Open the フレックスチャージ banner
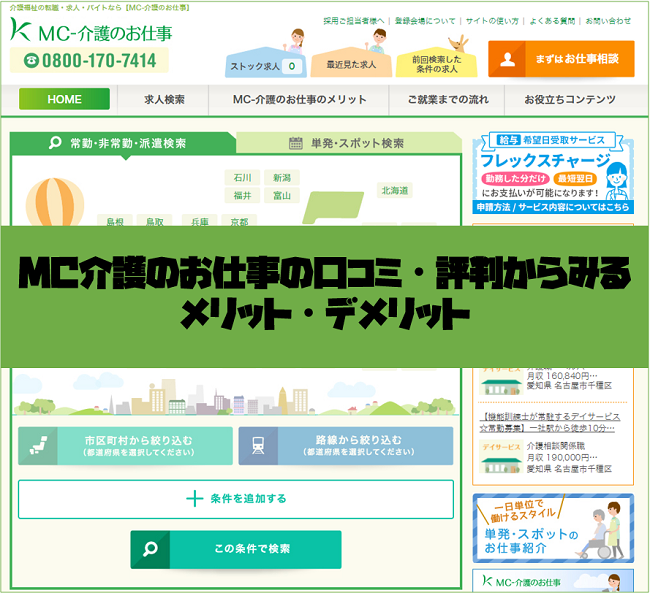The height and width of the screenshot is (593, 650). tap(553, 173)
